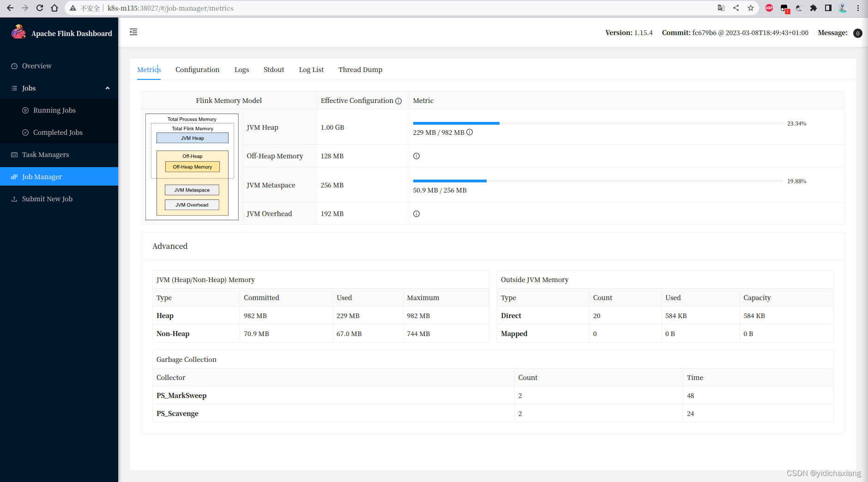Click the Message count badge showing 0

pos(858,33)
